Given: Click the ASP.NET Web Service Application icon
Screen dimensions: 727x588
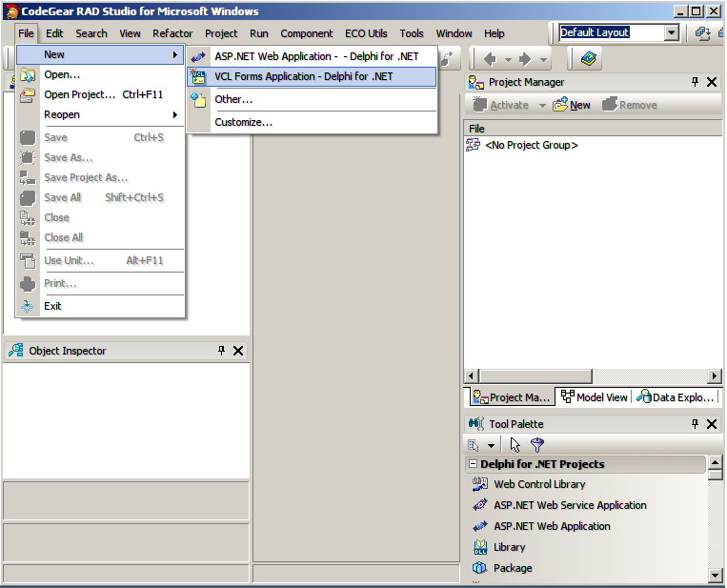Looking at the screenshot, I should click(x=480, y=505).
